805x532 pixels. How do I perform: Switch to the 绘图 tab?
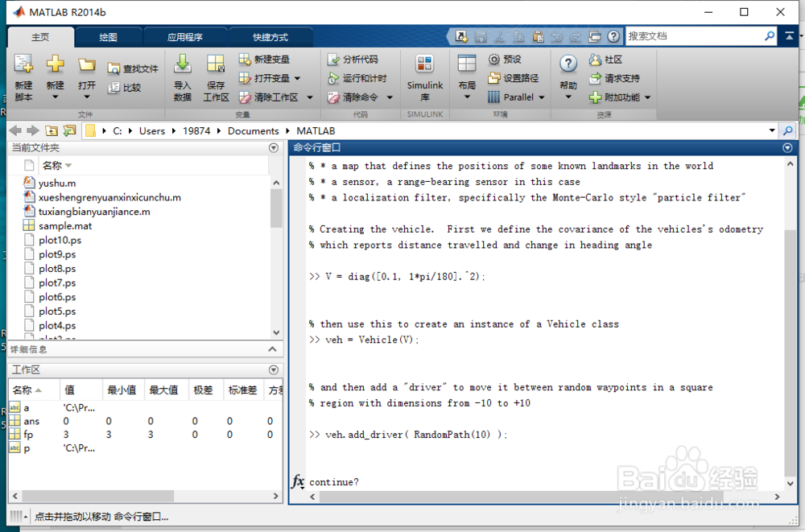pyautogui.click(x=109, y=38)
